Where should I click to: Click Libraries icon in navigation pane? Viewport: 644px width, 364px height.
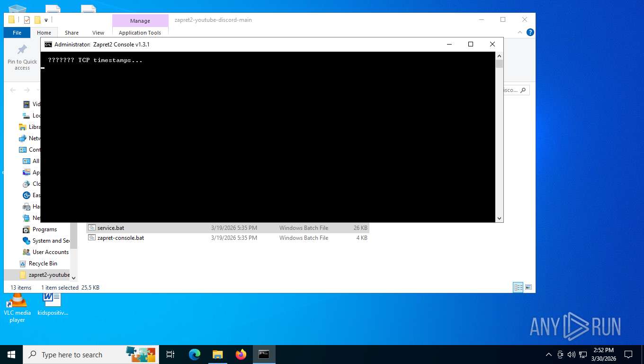(x=22, y=127)
